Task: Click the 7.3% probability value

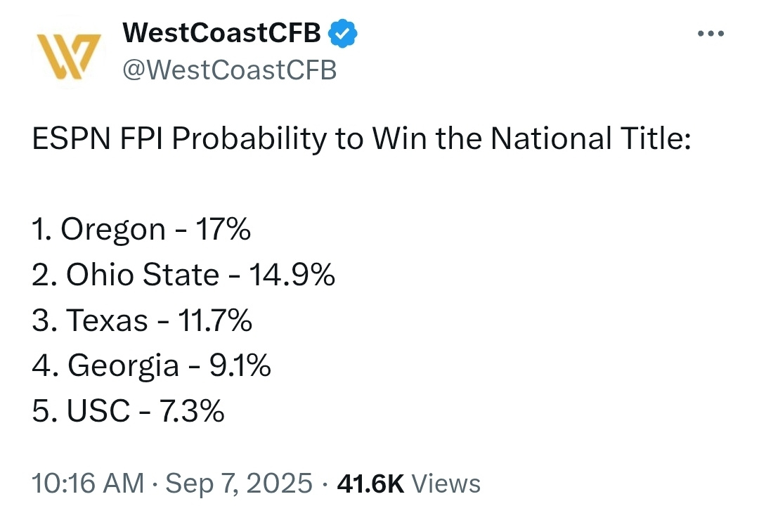Action: coord(193,411)
